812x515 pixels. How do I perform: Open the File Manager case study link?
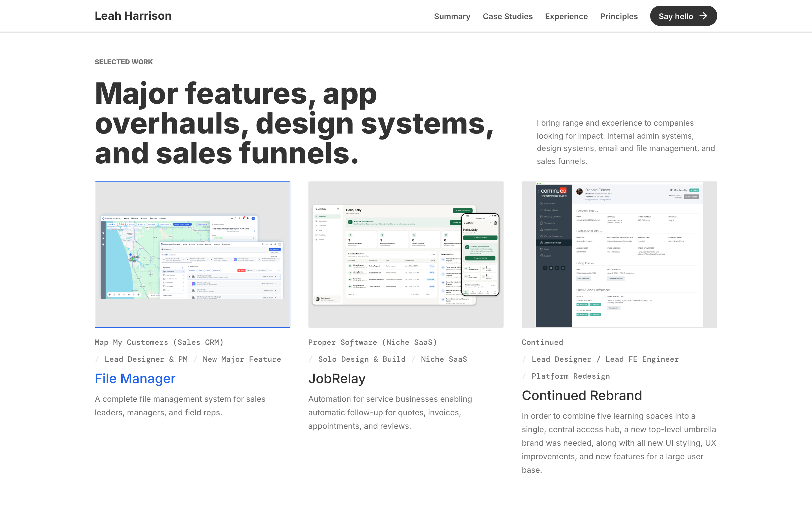(x=135, y=378)
